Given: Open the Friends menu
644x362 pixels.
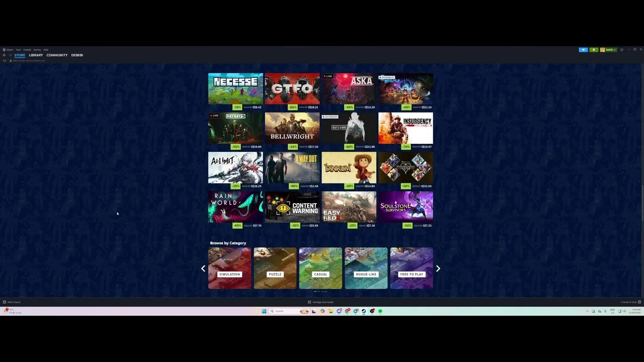Looking at the screenshot, I should click(27, 50).
